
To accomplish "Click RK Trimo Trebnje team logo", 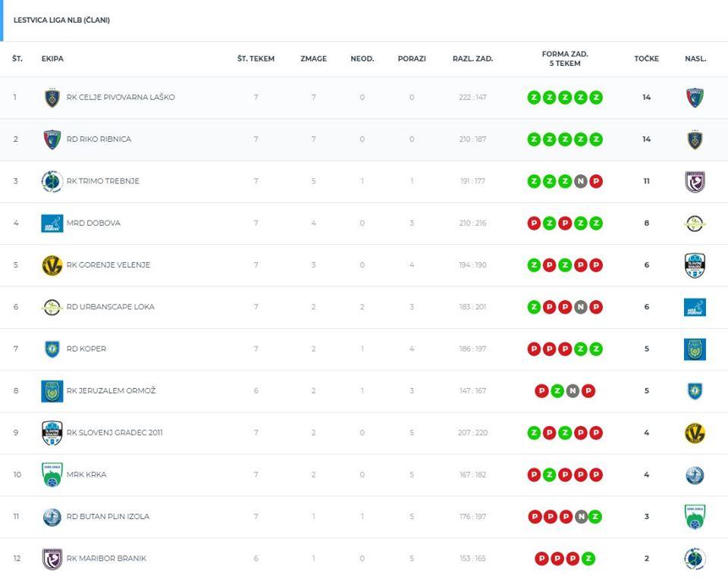I will [x=52, y=181].
